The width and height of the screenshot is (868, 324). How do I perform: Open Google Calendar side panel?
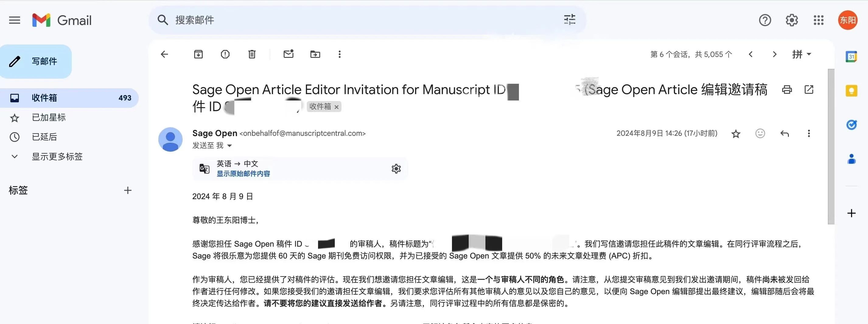pyautogui.click(x=852, y=57)
